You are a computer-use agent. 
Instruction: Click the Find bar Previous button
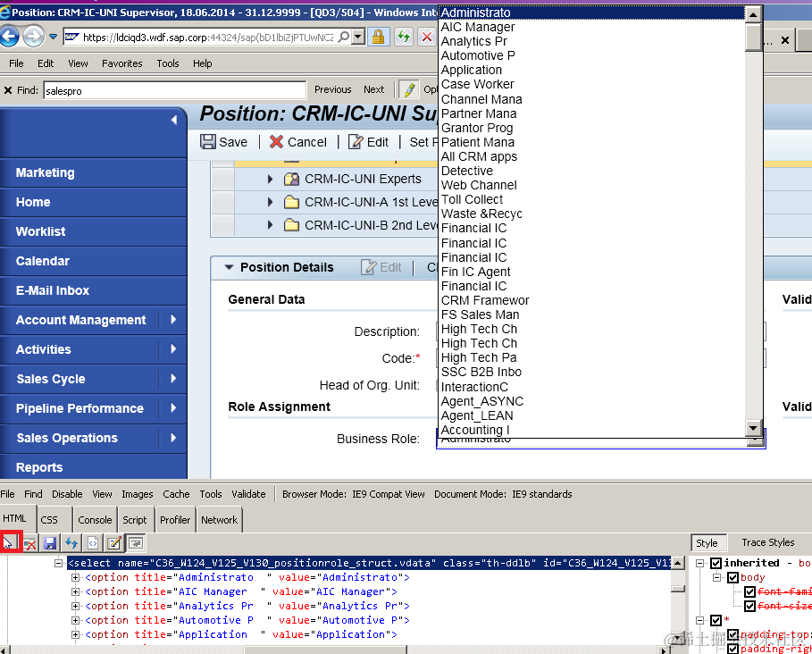tap(333, 89)
